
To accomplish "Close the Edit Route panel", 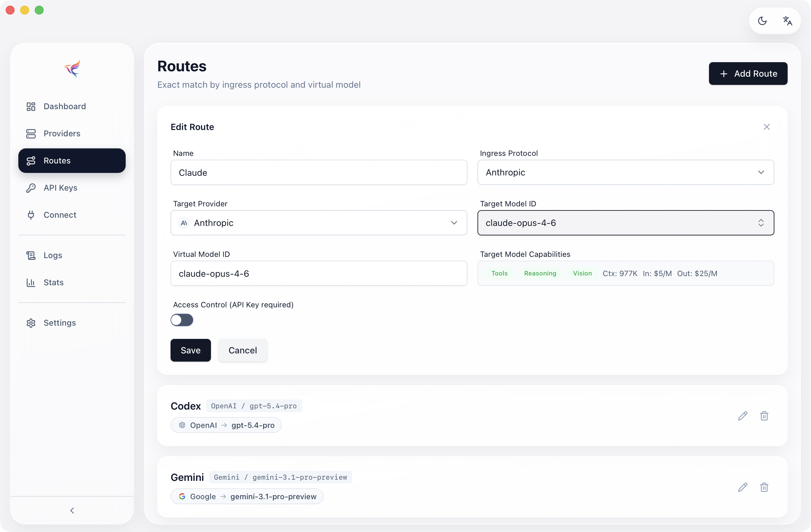I will pyautogui.click(x=767, y=127).
